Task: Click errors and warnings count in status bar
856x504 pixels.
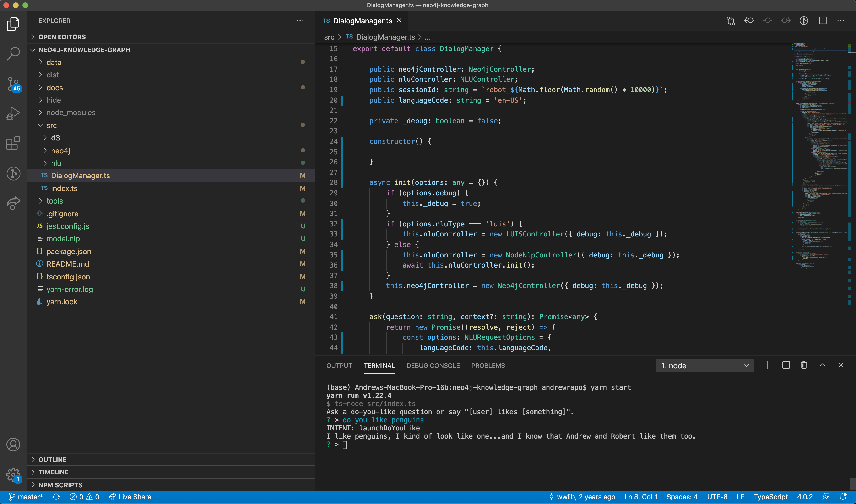Action: tap(84, 497)
